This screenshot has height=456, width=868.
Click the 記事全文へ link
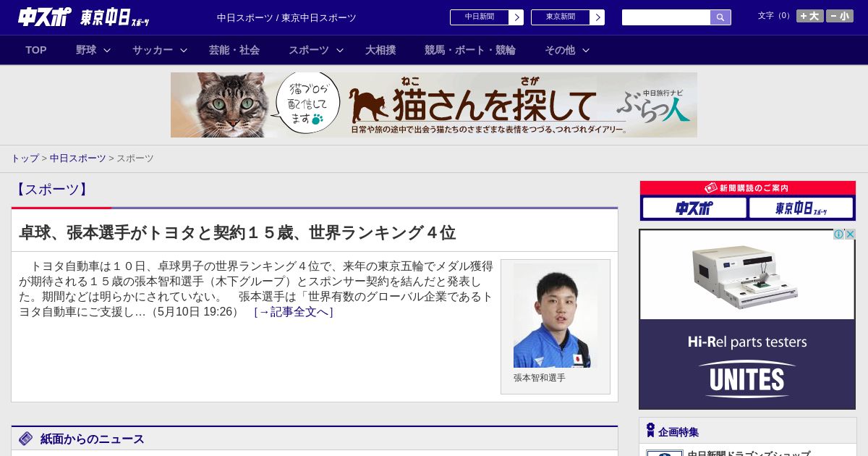pyautogui.click(x=294, y=312)
